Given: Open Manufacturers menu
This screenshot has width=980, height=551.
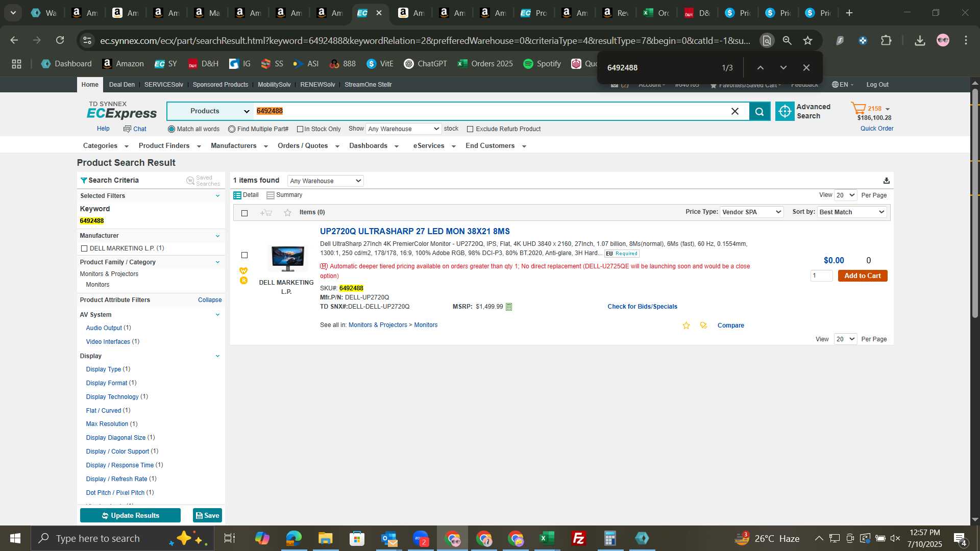Looking at the screenshot, I should (x=239, y=146).
